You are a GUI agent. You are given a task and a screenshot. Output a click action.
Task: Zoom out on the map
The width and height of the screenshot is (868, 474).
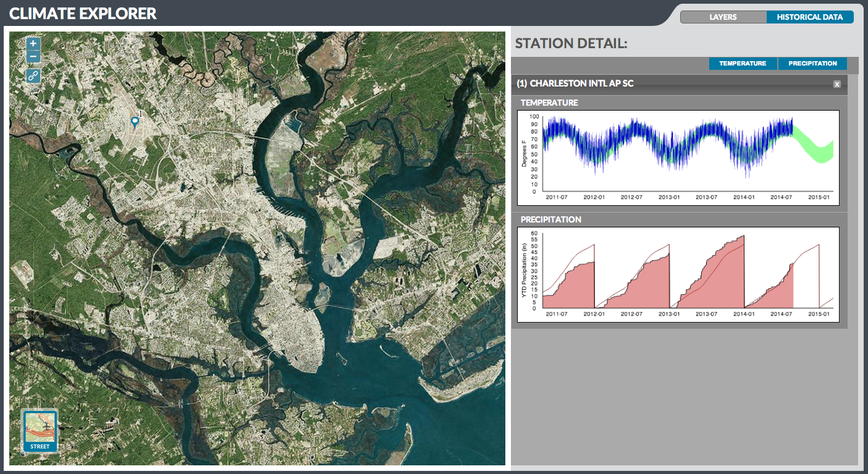[33, 57]
